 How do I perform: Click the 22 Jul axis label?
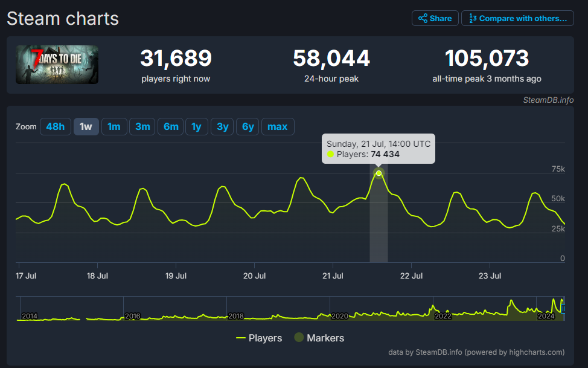411,276
